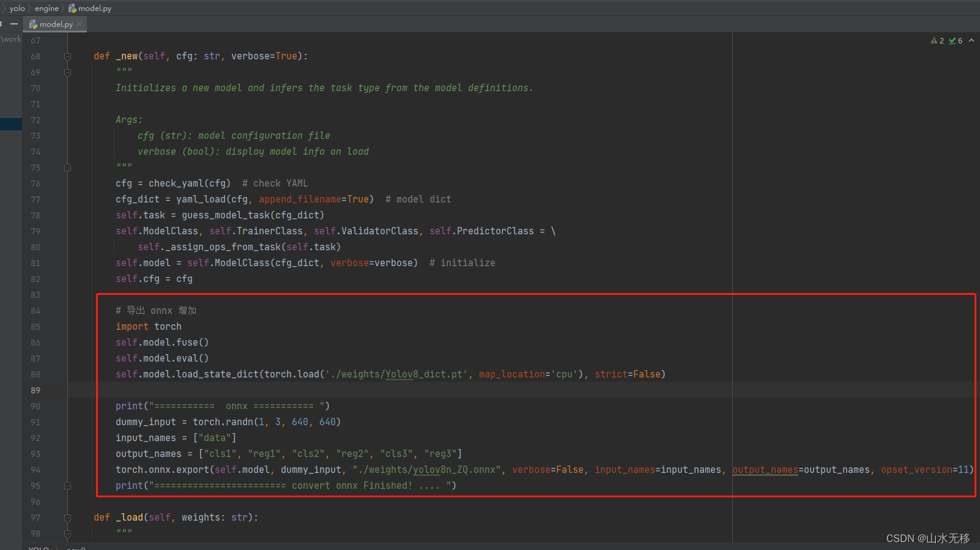The height and width of the screenshot is (550, 980).
Task: Place cursor on 'def _load(self, weights: str):'
Action: click(176, 518)
